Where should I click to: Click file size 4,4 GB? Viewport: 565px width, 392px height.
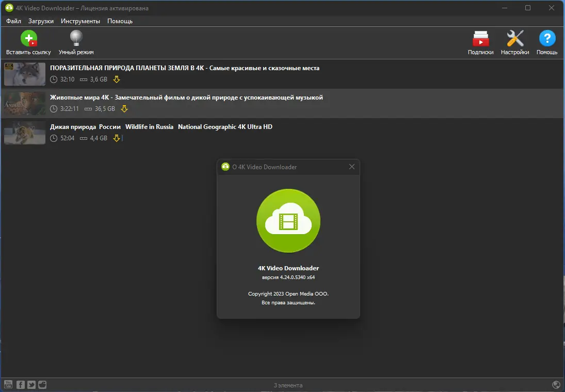(x=99, y=138)
